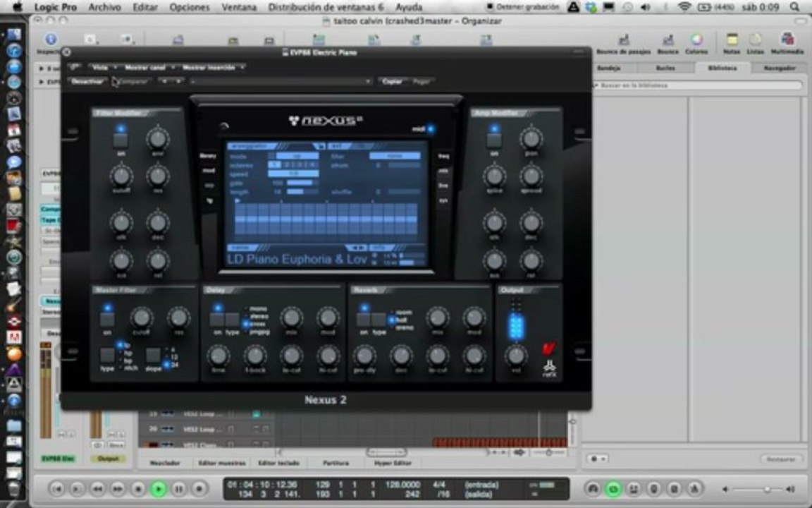812x508 pixels.
Task: Open Bounce de pasajes toolbar icon
Action: point(624,40)
